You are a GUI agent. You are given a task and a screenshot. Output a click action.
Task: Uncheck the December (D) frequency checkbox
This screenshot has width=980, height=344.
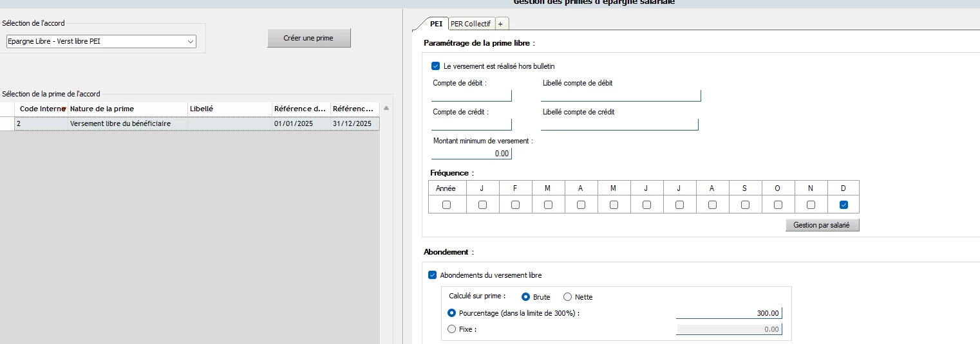click(843, 204)
